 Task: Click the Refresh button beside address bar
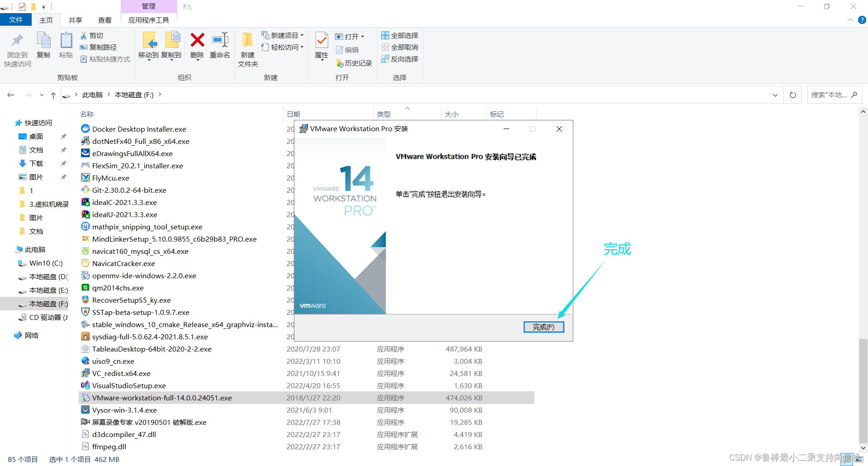pyautogui.click(x=793, y=95)
